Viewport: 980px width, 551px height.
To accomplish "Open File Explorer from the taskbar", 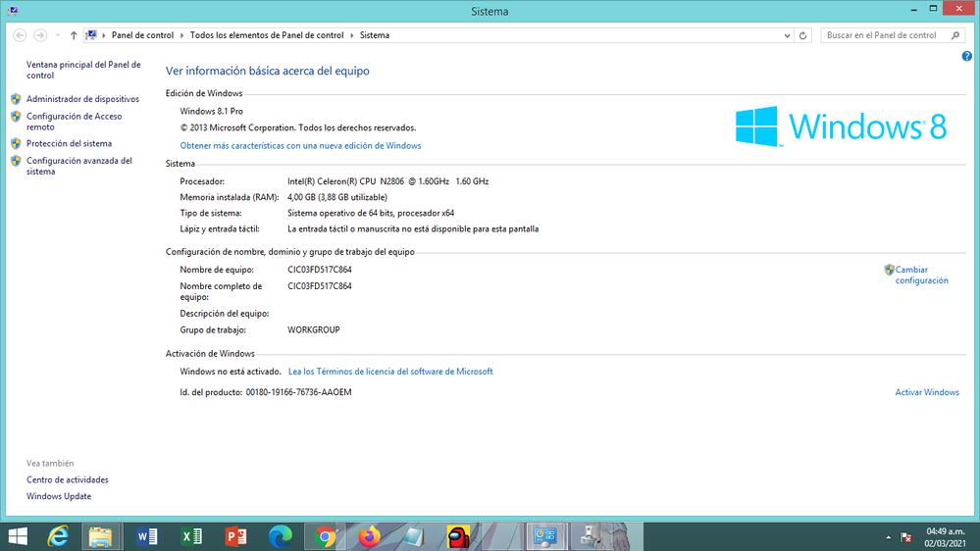I will tap(101, 536).
